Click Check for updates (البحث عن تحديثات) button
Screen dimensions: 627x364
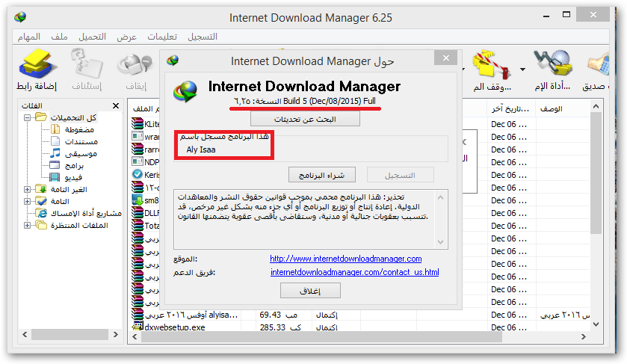click(305, 119)
